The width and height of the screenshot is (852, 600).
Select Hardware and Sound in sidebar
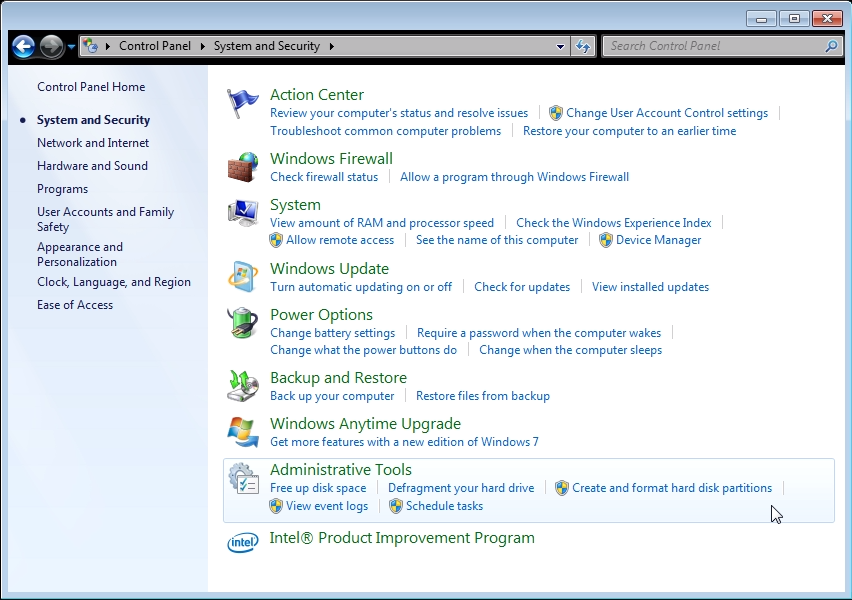click(x=92, y=166)
